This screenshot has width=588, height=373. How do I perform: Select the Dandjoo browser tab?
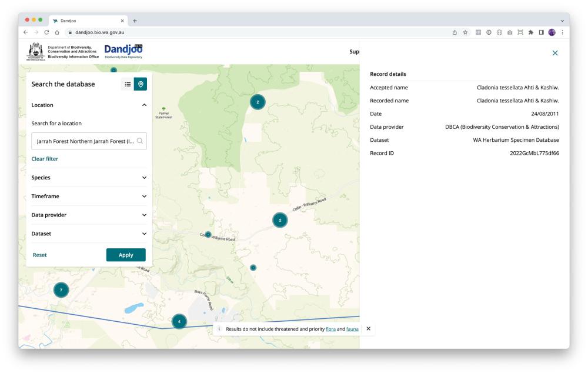89,21
